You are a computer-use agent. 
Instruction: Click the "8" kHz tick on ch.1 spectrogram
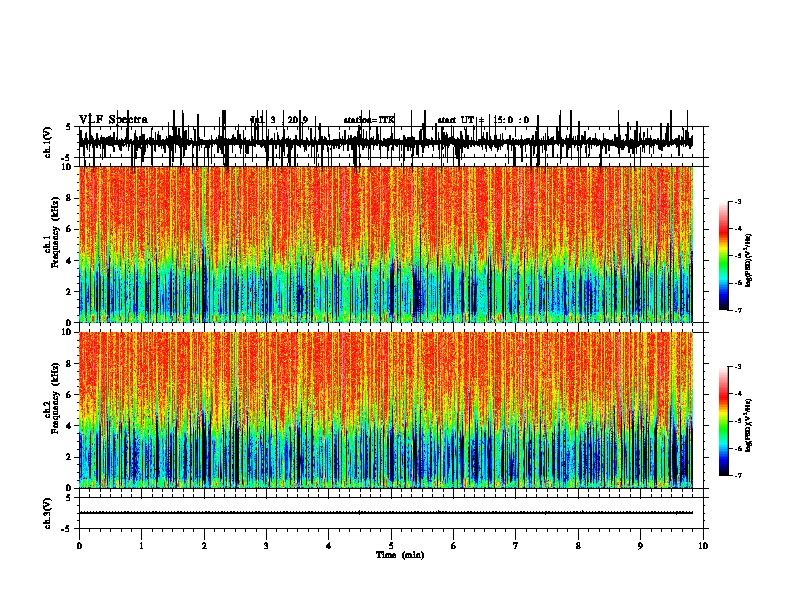coord(70,198)
